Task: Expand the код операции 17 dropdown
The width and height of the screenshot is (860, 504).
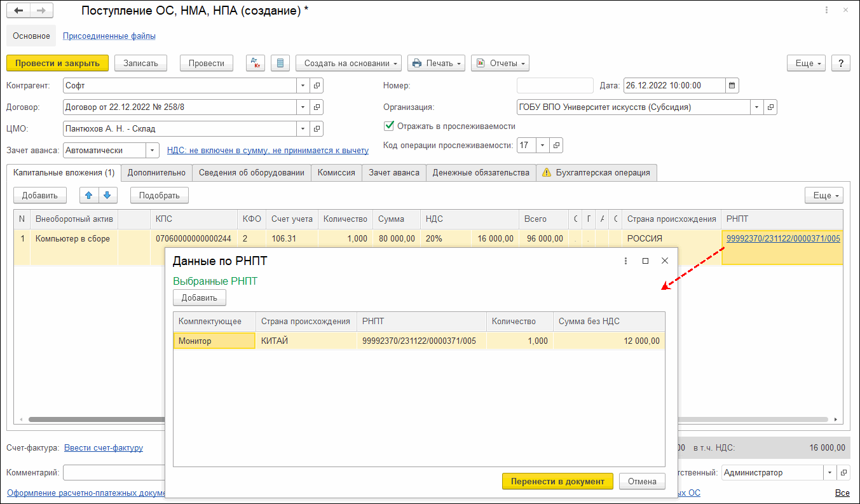Action: tap(543, 145)
